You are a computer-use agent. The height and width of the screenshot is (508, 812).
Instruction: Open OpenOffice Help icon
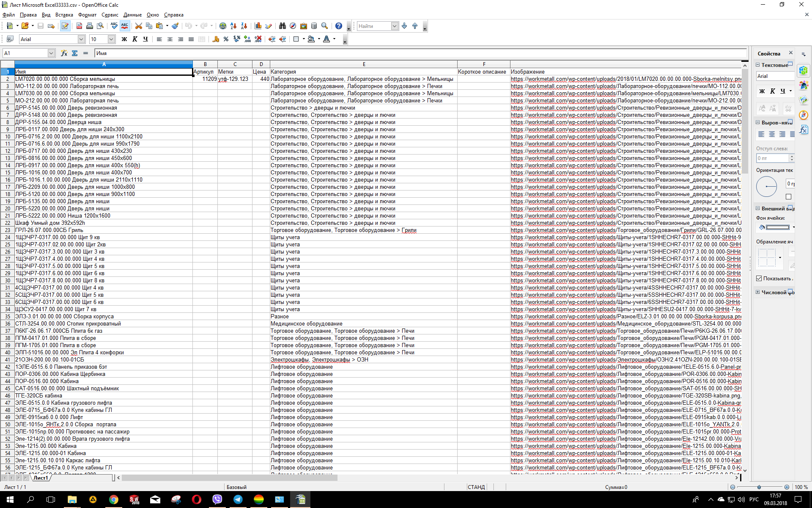(x=339, y=26)
